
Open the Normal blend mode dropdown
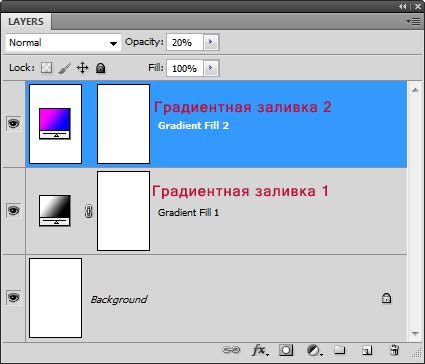[x=63, y=43]
